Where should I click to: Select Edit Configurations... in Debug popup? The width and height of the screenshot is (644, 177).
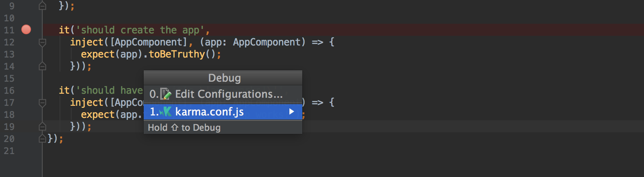[223, 94]
